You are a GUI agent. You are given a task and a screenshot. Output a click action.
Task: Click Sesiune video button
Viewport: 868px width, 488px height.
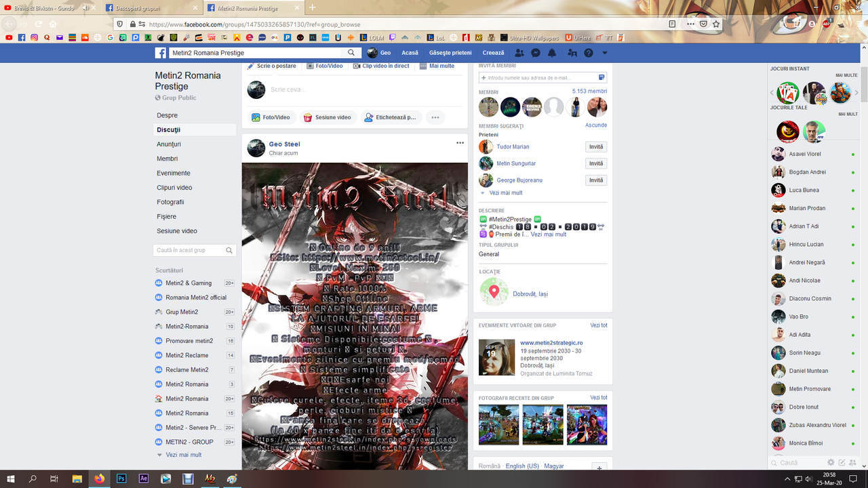tap(327, 117)
